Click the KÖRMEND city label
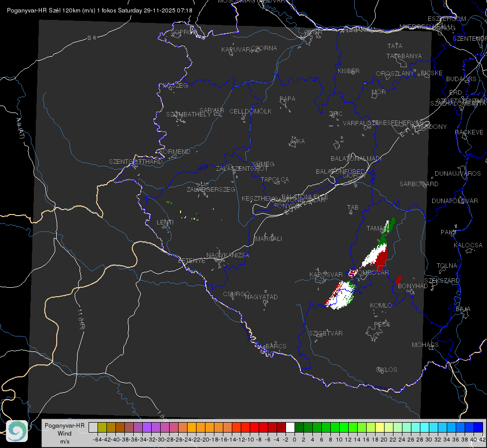Screen dimensions: 487x448 [x=175, y=152]
